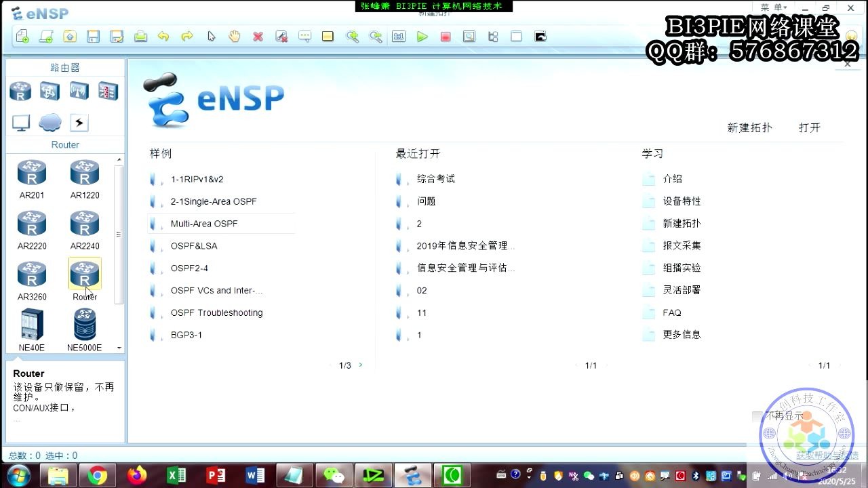Open the OSPF&LSA sample

(x=194, y=246)
